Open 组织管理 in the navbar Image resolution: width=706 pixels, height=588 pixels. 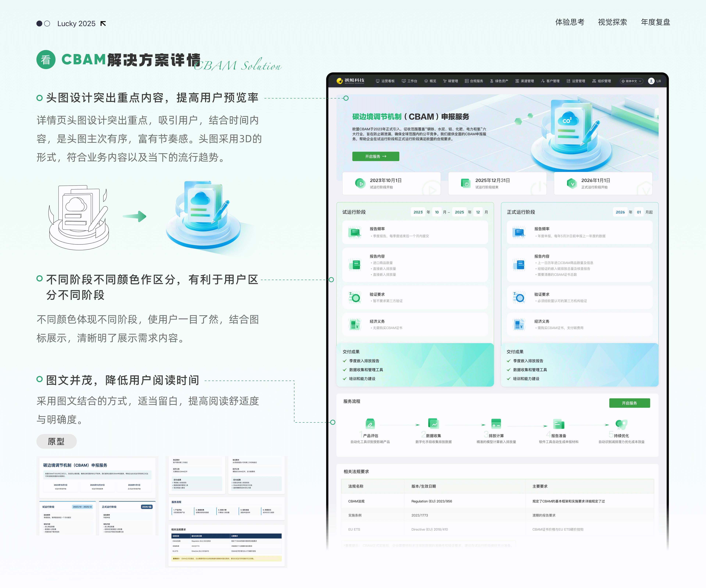[x=601, y=81]
